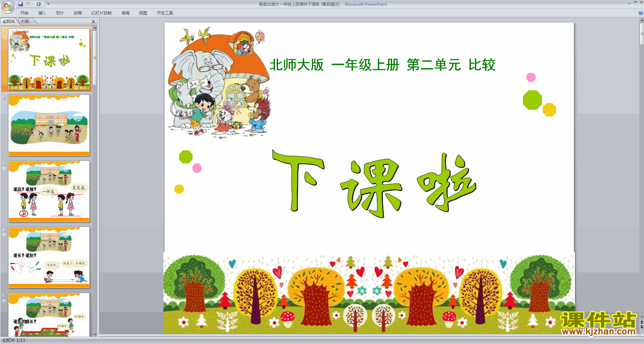Viewport: 644px width, 344px height.
Task: Select slide 1 thumbnail 下课啦
Action: point(49,59)
